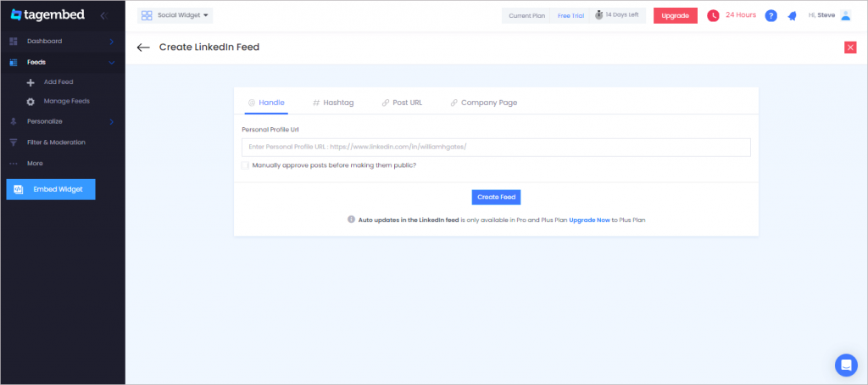
Task: Open Add Feed in sidebar
Action: [58, 82]
